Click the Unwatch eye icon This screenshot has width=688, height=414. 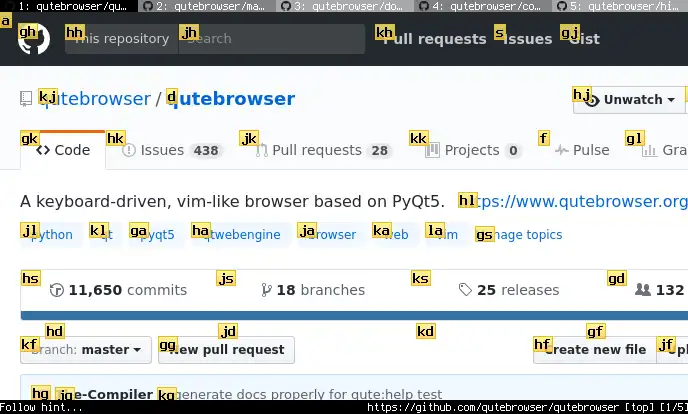tap(592, 100)
